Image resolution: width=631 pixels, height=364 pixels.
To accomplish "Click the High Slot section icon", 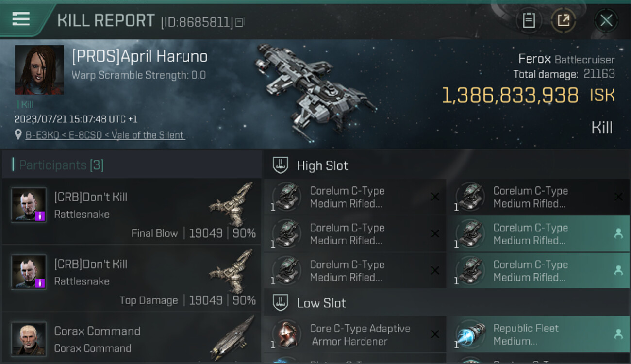I will (281, 165).
